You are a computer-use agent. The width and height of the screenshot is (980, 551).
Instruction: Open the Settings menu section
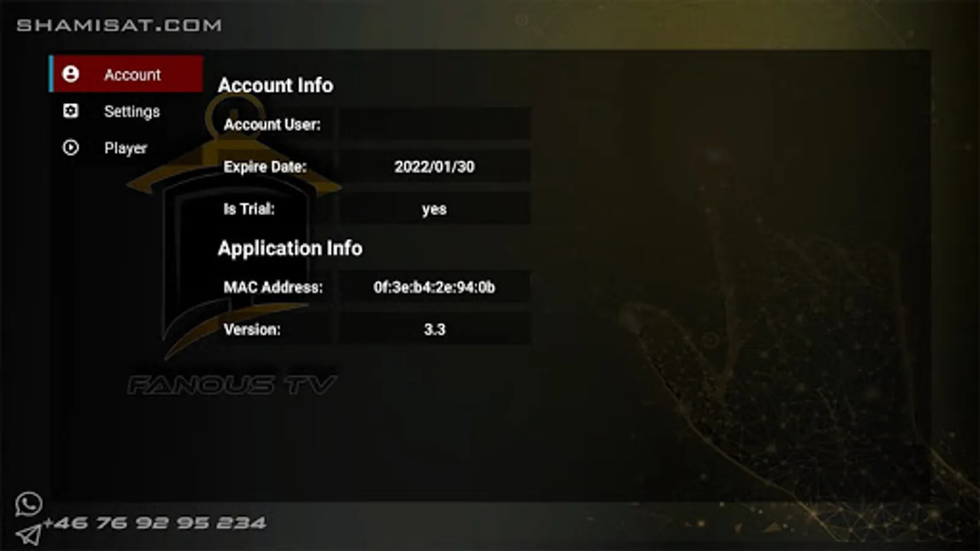126,111
